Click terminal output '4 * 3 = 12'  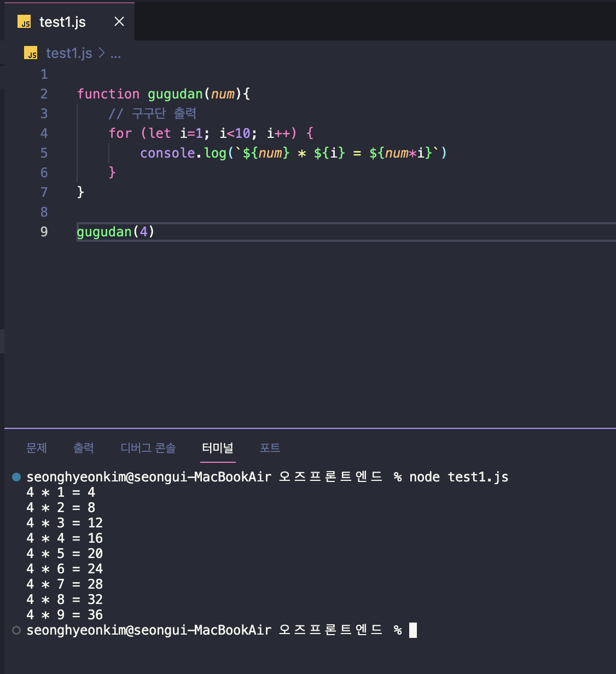pos(65,523)
